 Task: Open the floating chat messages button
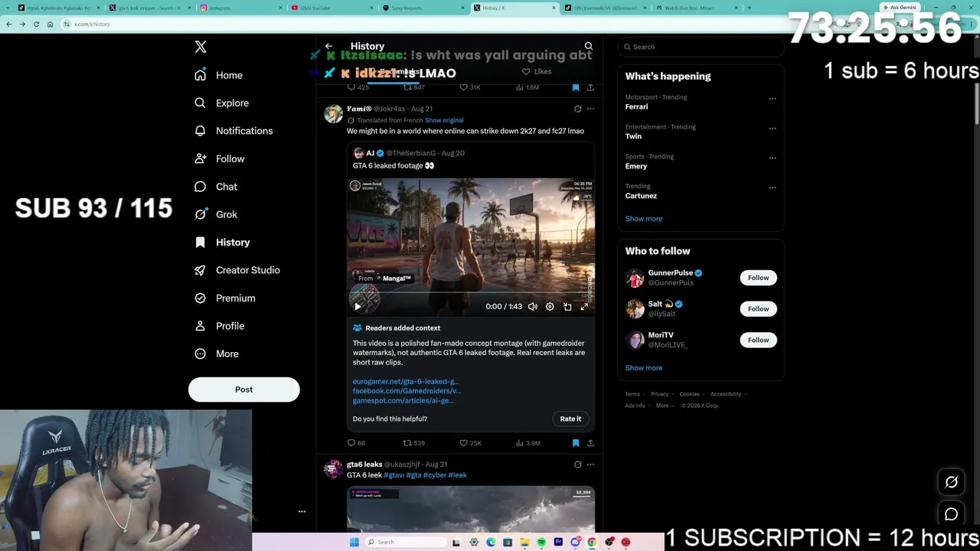952,514
